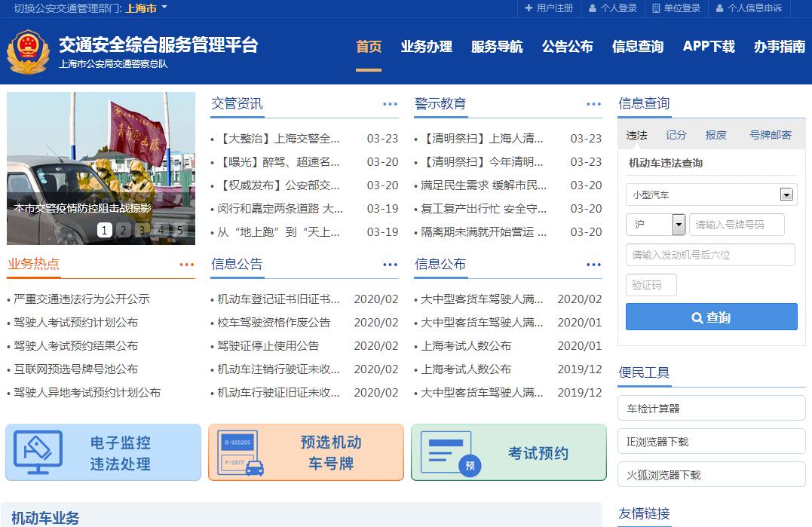Click the 用户注册 link in top bar
Screen dimensions: 812x527
pos(548,8)
